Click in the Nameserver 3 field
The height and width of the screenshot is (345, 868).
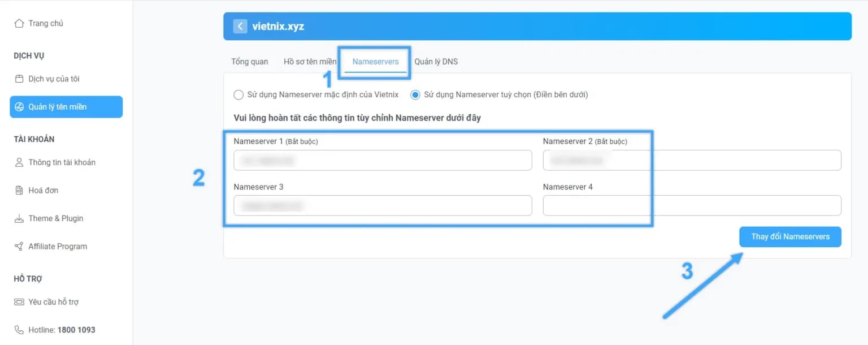point(383,205)
